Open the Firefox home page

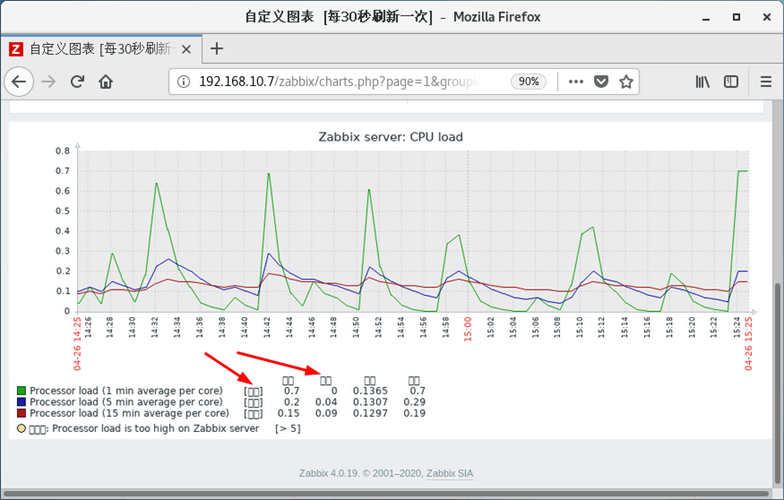[x=106, y=82]
